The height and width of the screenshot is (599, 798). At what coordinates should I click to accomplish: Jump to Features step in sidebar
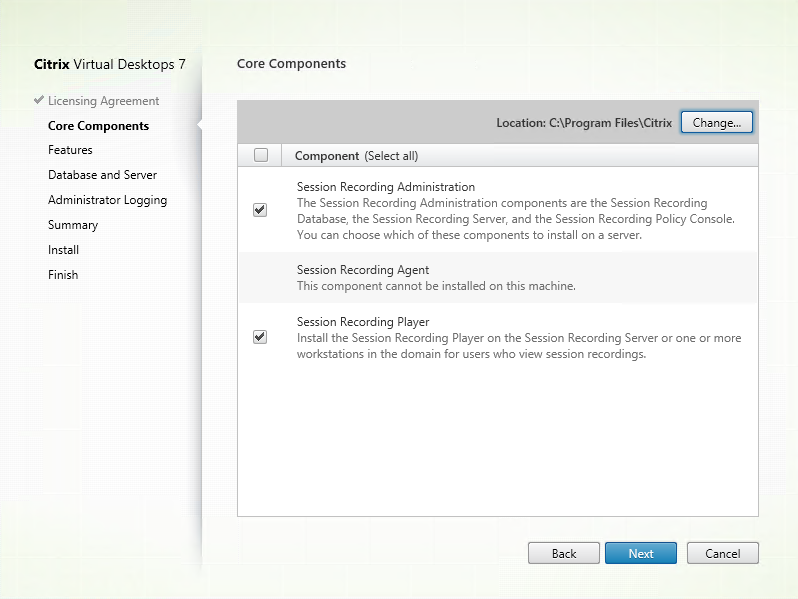[70, 150]
